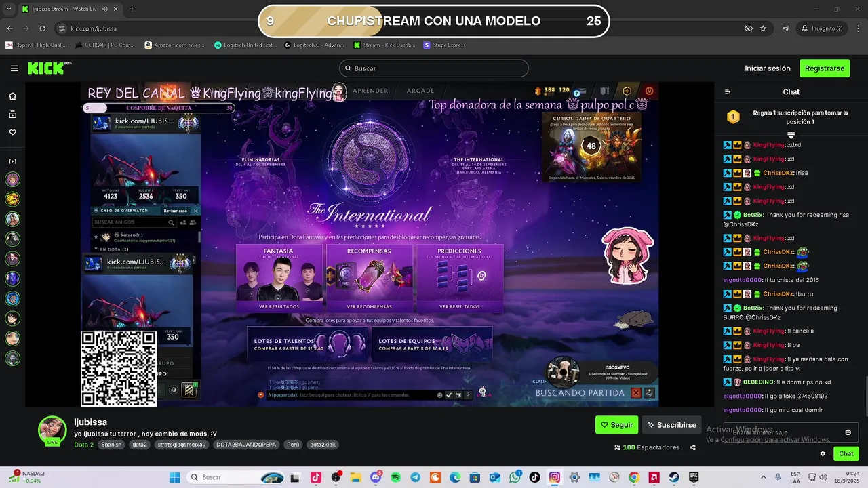Select the dota2kick tag

[x=323, y=445]
